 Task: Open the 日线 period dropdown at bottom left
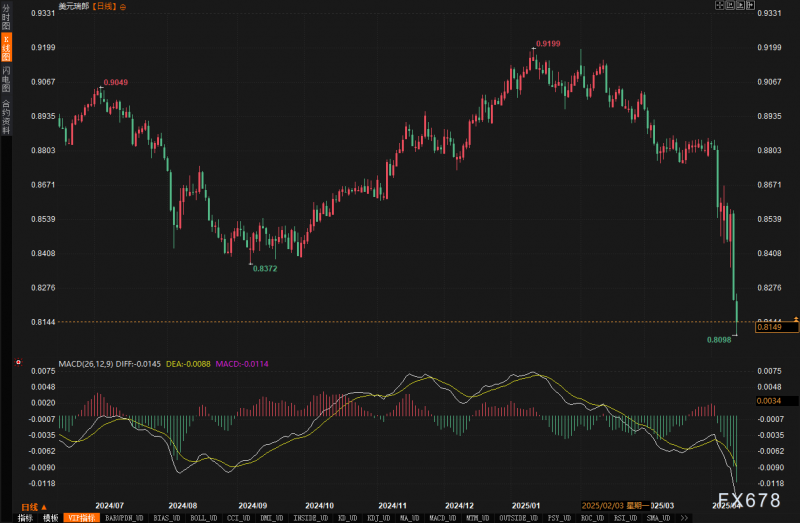click(34, 507)
